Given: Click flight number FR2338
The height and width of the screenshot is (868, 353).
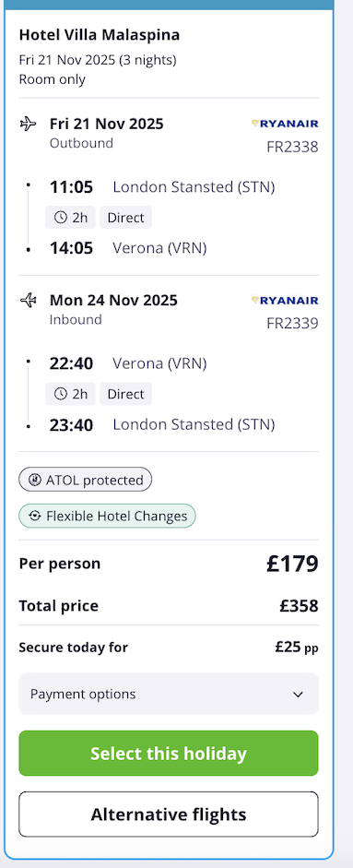Looking at the screenshot, I should [293, 147].
